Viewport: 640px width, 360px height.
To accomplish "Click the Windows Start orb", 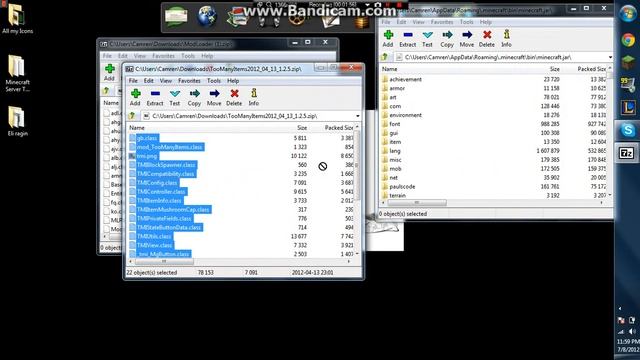I will pos(627,13).
